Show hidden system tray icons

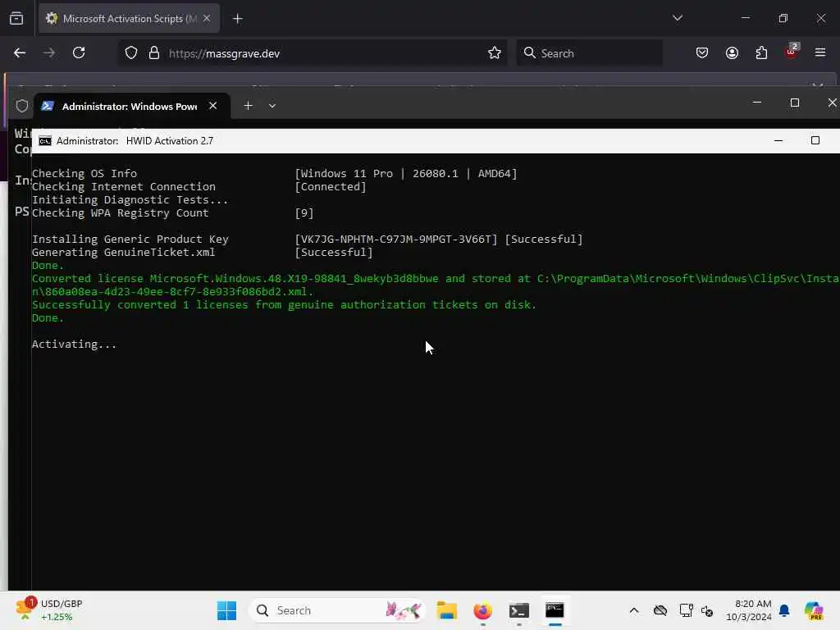[634, 610]
